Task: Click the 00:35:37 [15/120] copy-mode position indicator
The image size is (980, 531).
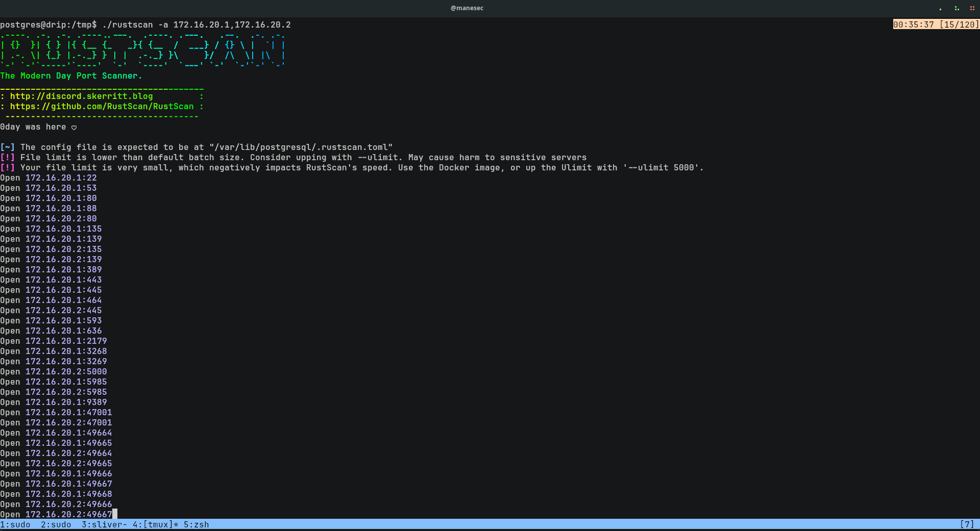Action: tap(936, 24)
